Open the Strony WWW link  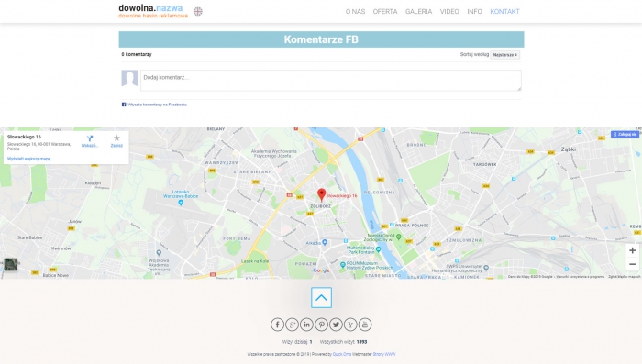[384, 354]
